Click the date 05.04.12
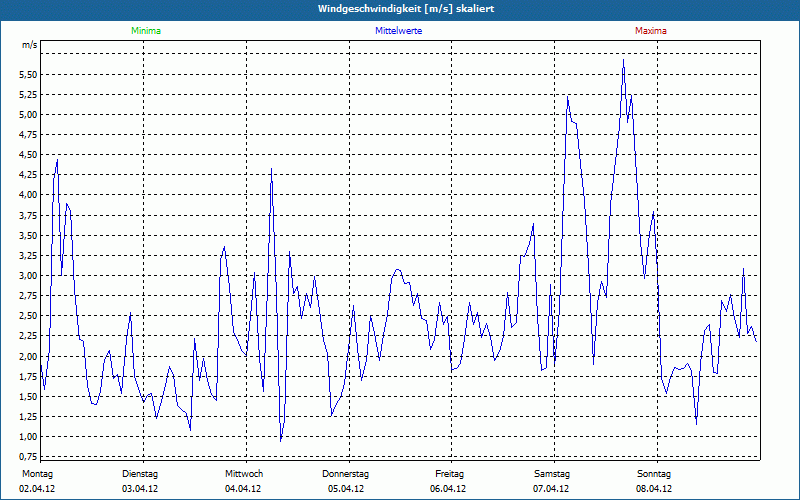This screenshot has width=800, height=500. [x=346, y=489]
